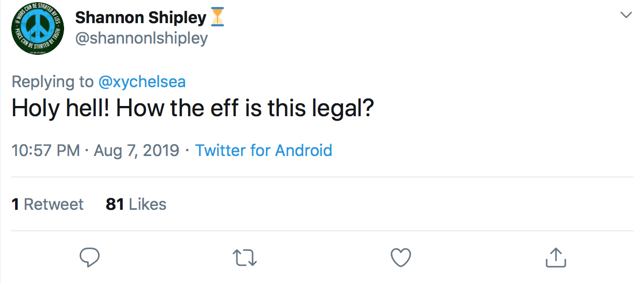Click the 10:57 PM tweet time
This screenshot has width=644, height=283.
click(x=46, y=151)
